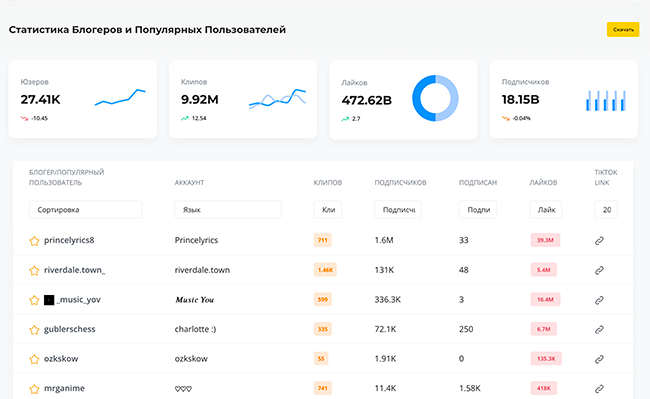Click the yellow Скачать button
This screenshot has height=399, width=650.
tap(623, 29)
